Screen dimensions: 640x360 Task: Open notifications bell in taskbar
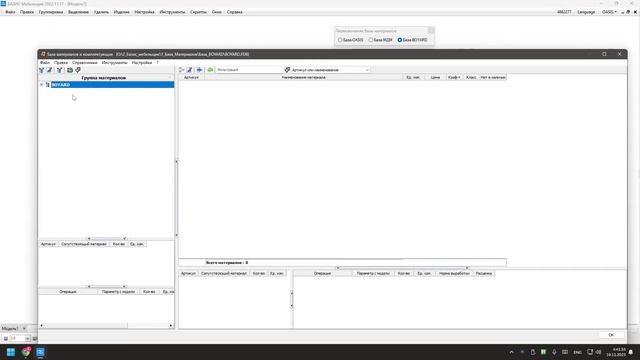(x=631, y=352)
